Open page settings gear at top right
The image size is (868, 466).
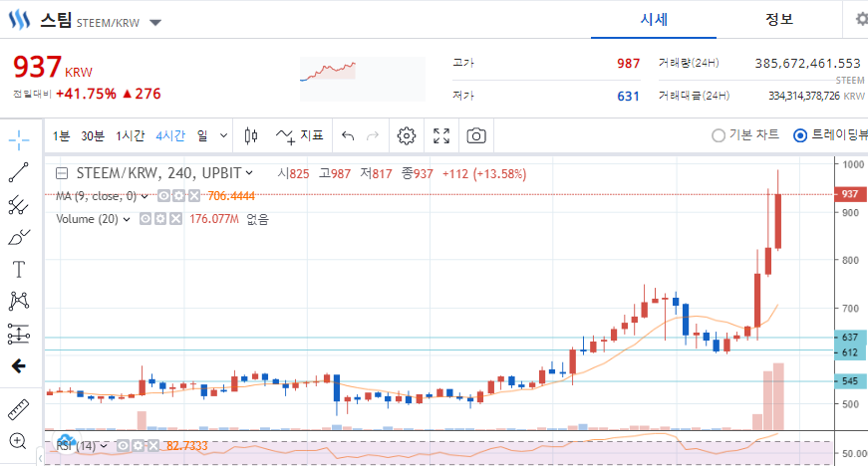click(861, 19)
